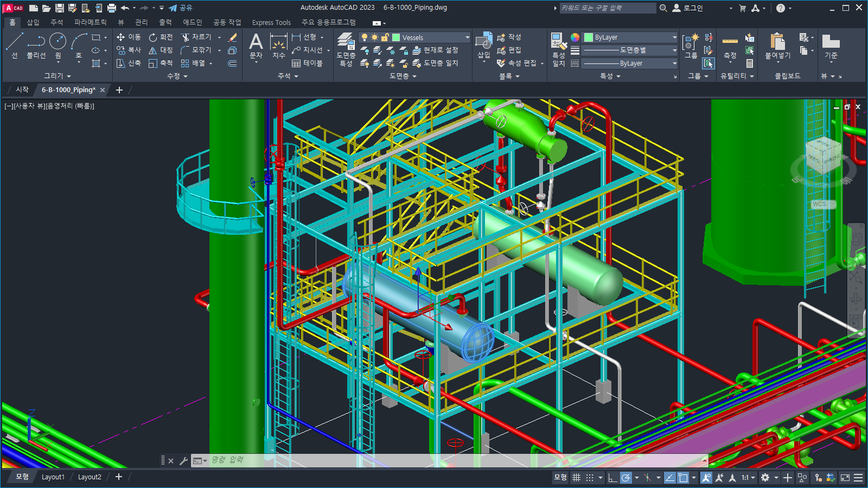Screen dimensions: 868x488
Task: Click the object color wheel swatch
Action: [575, 37]
